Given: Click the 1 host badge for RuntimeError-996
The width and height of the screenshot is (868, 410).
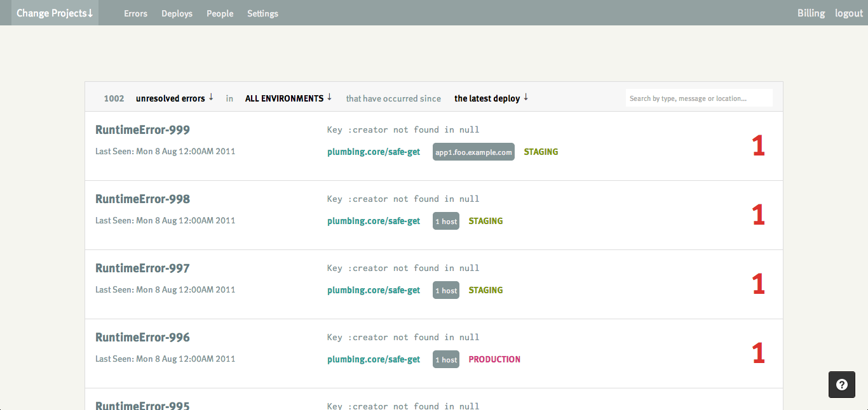Looking at the screenshot, I should tap(445, 360).
